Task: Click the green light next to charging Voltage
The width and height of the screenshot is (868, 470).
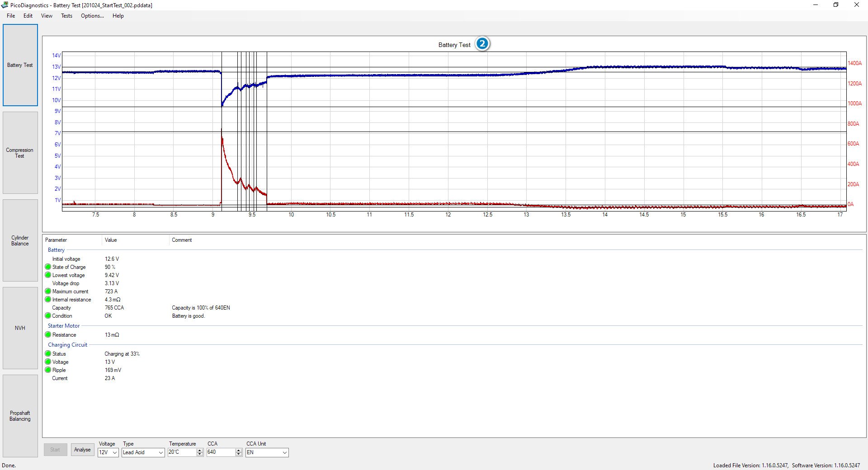Action: click(x=48, y=362)
